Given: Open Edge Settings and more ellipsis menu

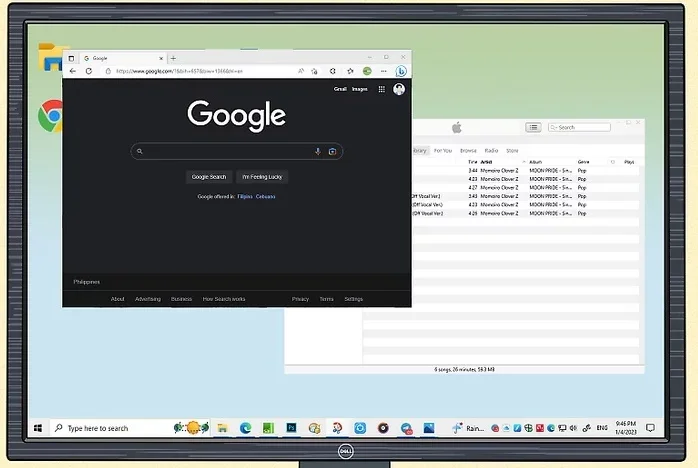Looking at the screenshot, I should [x=384, y=71].
